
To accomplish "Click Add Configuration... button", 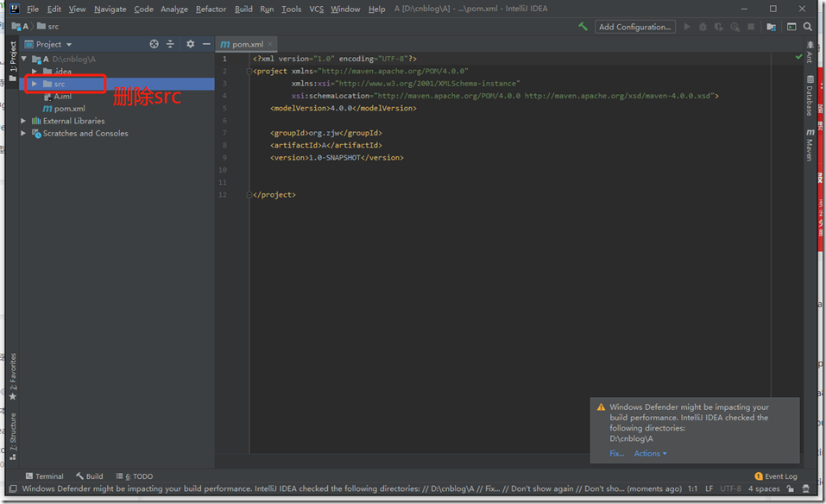I will [634, 27].
